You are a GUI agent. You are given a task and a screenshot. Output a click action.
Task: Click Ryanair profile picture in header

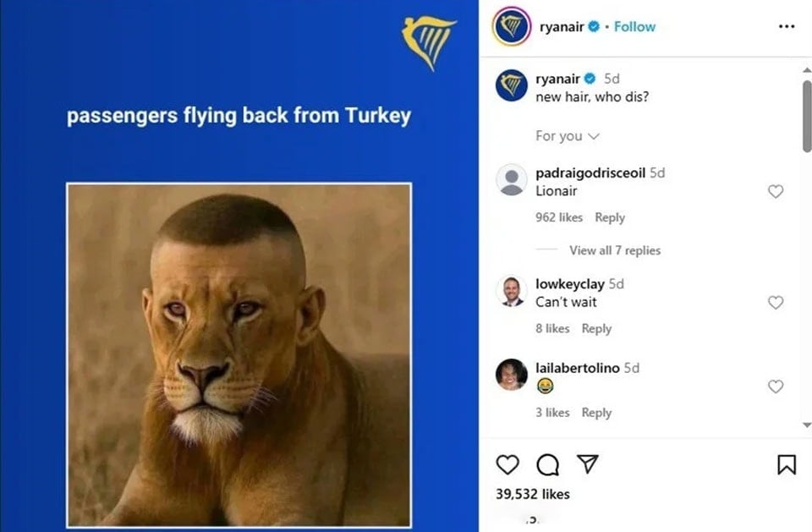click(x=511, y=26)
